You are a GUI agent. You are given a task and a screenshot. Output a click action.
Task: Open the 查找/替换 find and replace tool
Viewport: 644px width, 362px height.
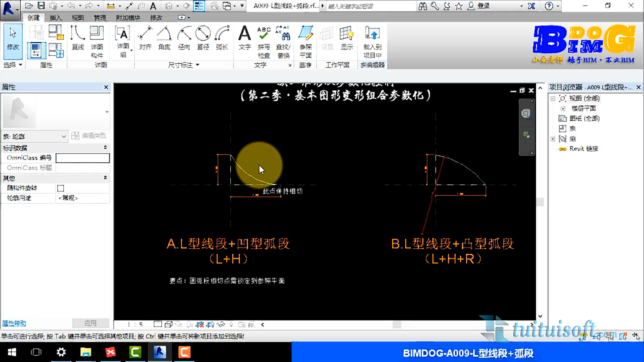point(283,42)
